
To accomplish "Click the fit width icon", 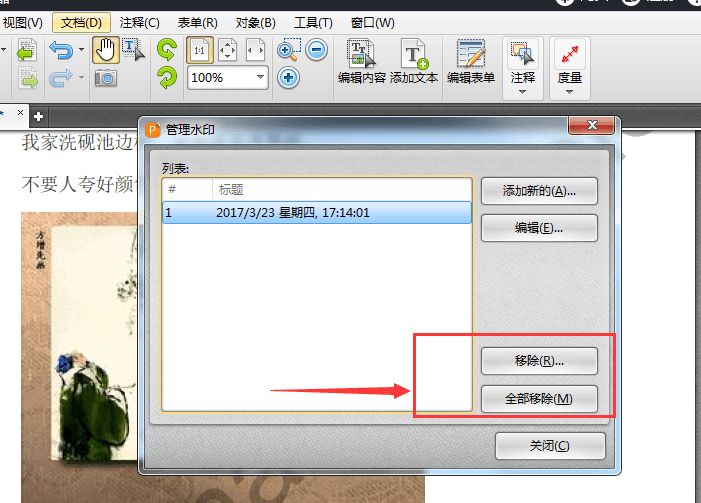I will [255, 50].
